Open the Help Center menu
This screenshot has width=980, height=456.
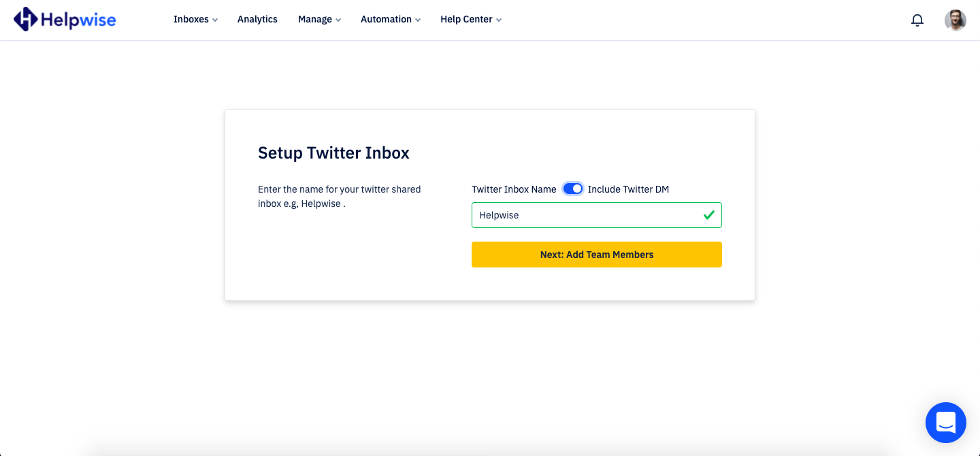coord(471,19)
